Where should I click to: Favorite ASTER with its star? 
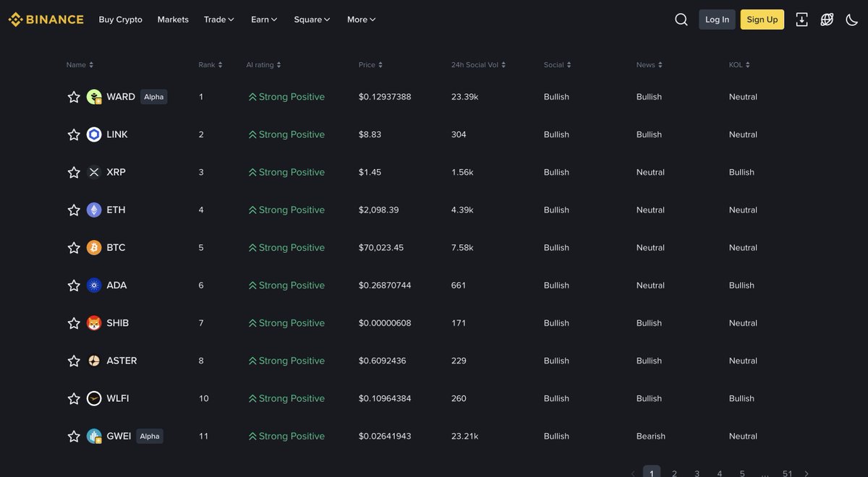tap(74, 361)
